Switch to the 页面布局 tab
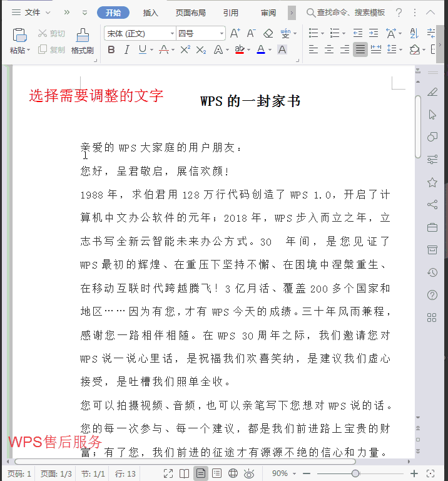Image resolution: width=448 pixels, height=481 pixels. point(190,13)
